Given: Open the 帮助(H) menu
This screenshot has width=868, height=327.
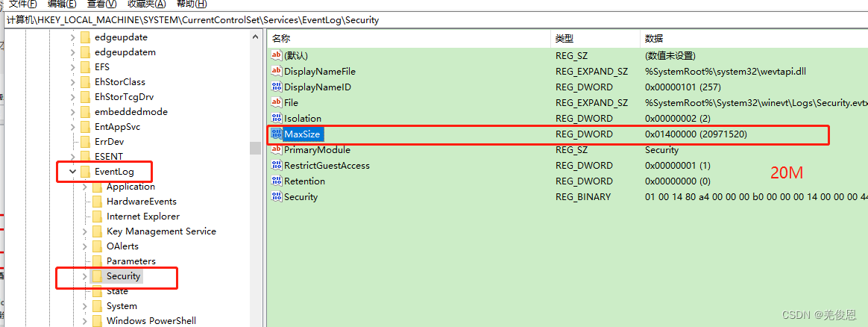Looking at the screenshot, I should point(192,4).
